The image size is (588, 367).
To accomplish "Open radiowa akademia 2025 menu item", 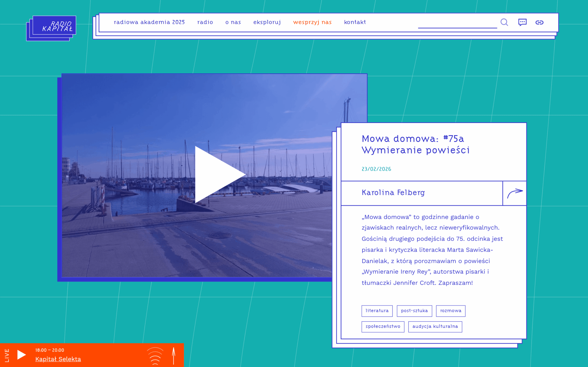I will 149,22.
